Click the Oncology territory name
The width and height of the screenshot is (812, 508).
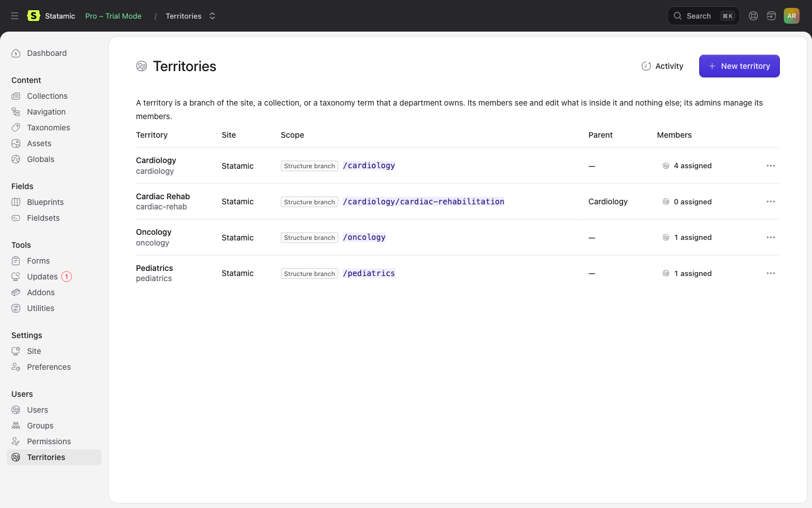coord(153,232)
